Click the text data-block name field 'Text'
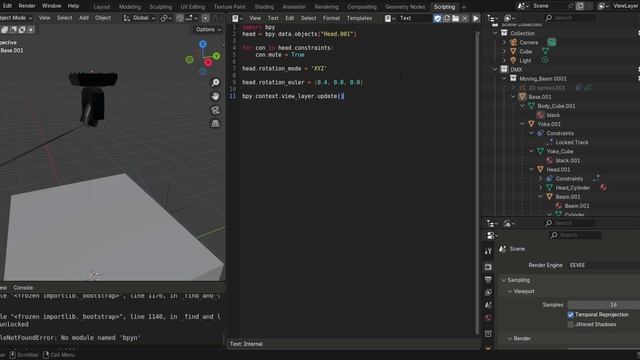Viewport: 640px width, 360px height. pos(414,18)
